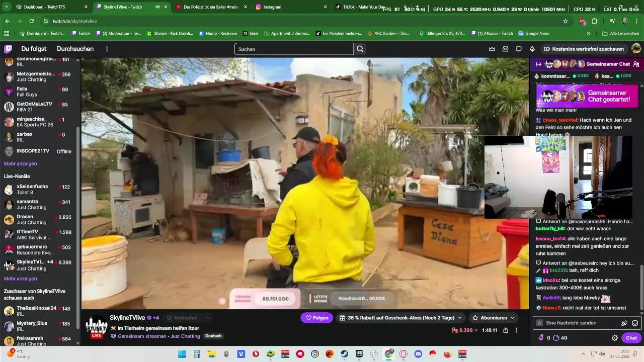Open the Google News bookmark
Image resolution: width=644 pixels, height=362 pixels.
(533, 34)
